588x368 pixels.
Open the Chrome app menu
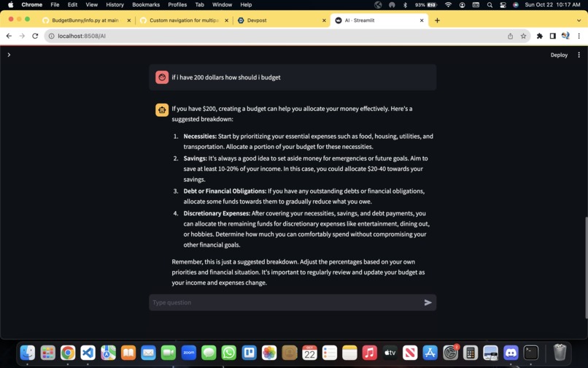pyautogui.click(x=32, y=5)
